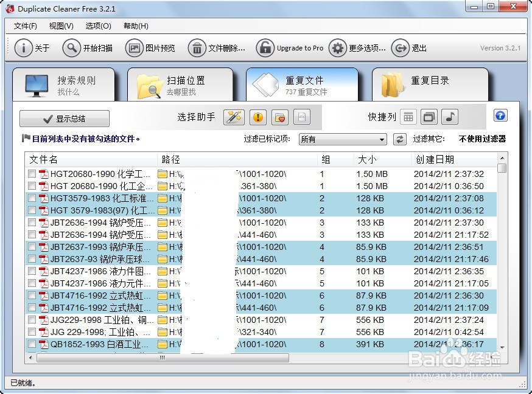Click folder icon in JBT2637-93 row
Viewport: 532px width, 394px height.
pos(163,259)
